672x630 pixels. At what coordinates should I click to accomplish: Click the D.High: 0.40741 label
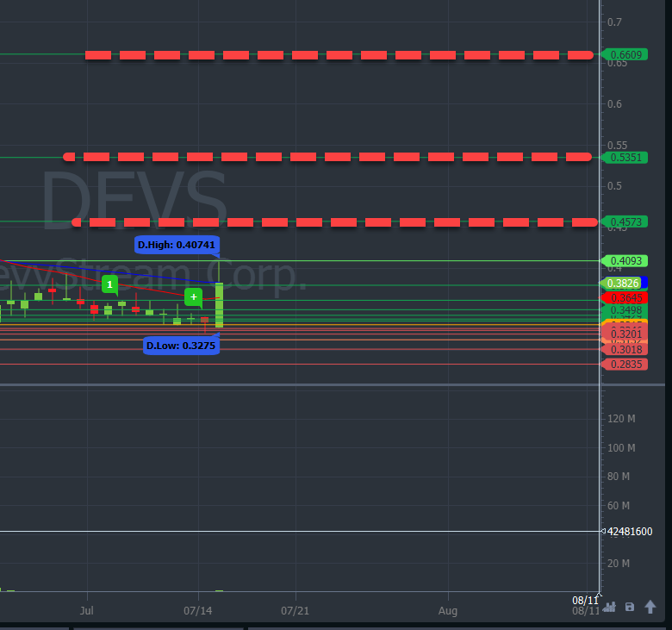pyautogui.click(x=177, y=245)
